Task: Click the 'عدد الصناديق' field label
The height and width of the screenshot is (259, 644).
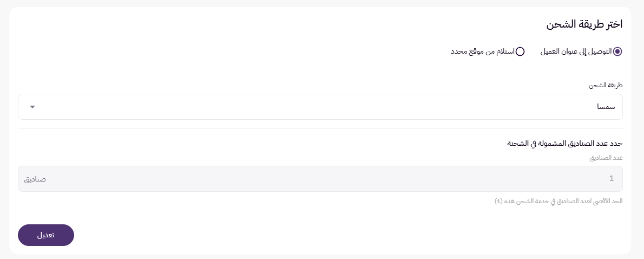Action: (x=606, y=158)
